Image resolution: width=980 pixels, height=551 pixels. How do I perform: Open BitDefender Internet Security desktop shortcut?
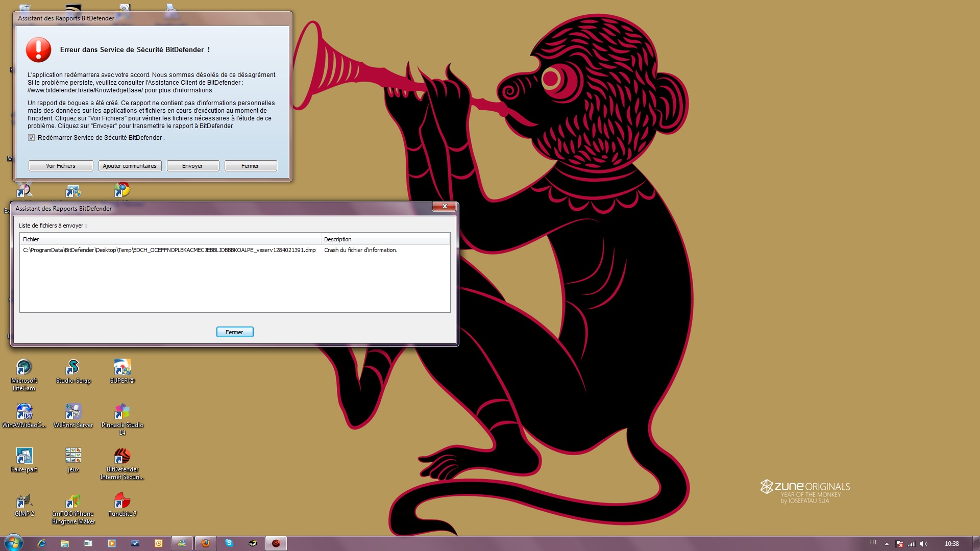(x=122, y=464)
